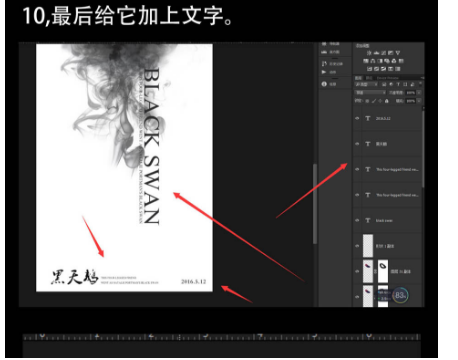Screen dimensions: 458x360
Task: Switch to the 图层 (Layers) tab
Action: (x=358, y=78)
